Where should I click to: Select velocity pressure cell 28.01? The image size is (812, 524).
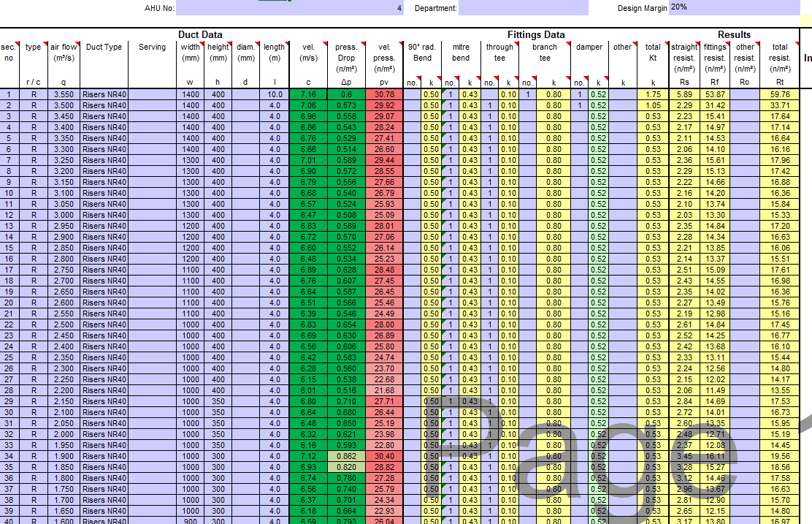(x=384, y=226)
